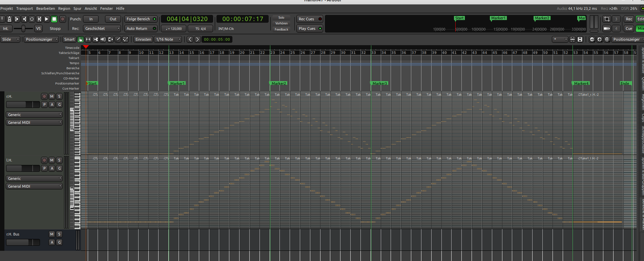
Task: Arm record on l.H. track
Action: [x=44, y=160]
